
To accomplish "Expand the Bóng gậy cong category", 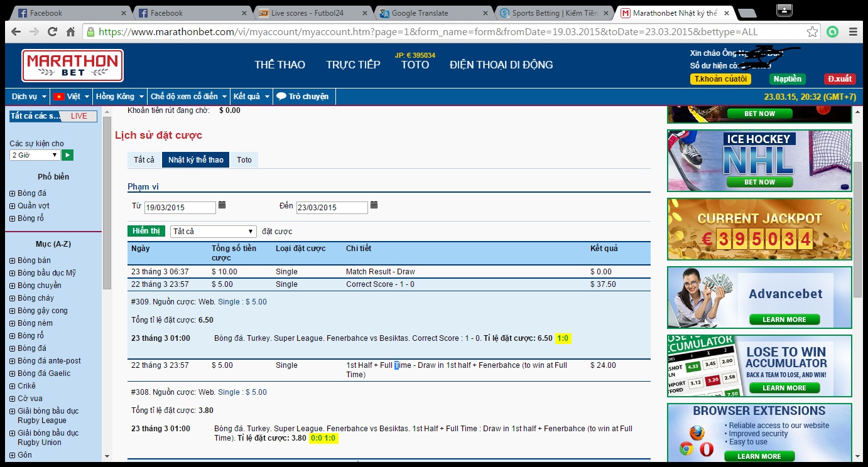I will click(x=13, y=311).
